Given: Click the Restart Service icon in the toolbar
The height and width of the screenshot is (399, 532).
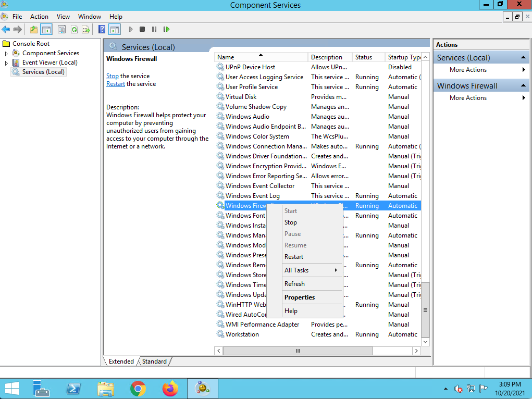Looking at the screenshot, I should tap(166, 30).
